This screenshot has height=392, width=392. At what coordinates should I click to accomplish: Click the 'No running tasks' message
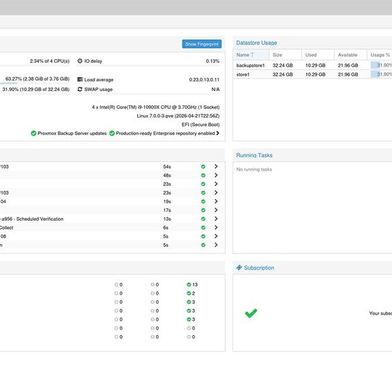tap(254, 170)
